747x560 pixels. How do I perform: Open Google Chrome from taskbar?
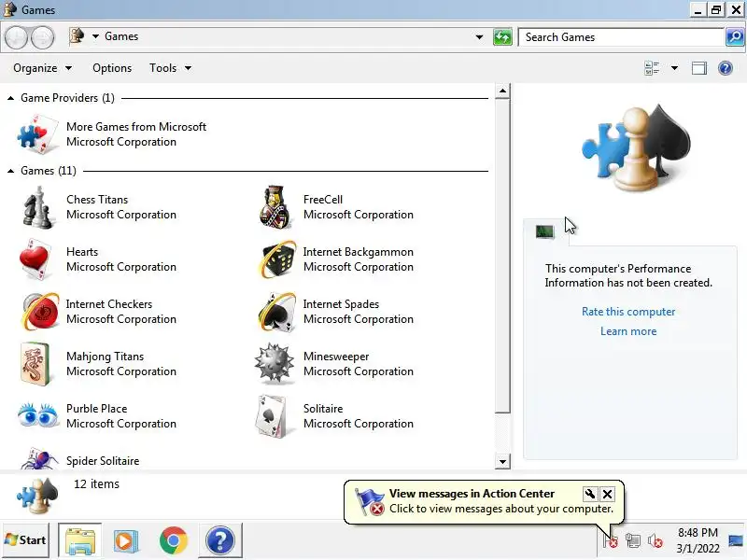[x=174, y=540]
